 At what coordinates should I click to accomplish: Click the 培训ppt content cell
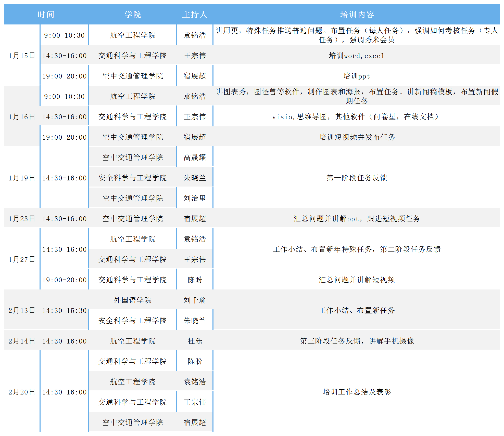point(357,76)
